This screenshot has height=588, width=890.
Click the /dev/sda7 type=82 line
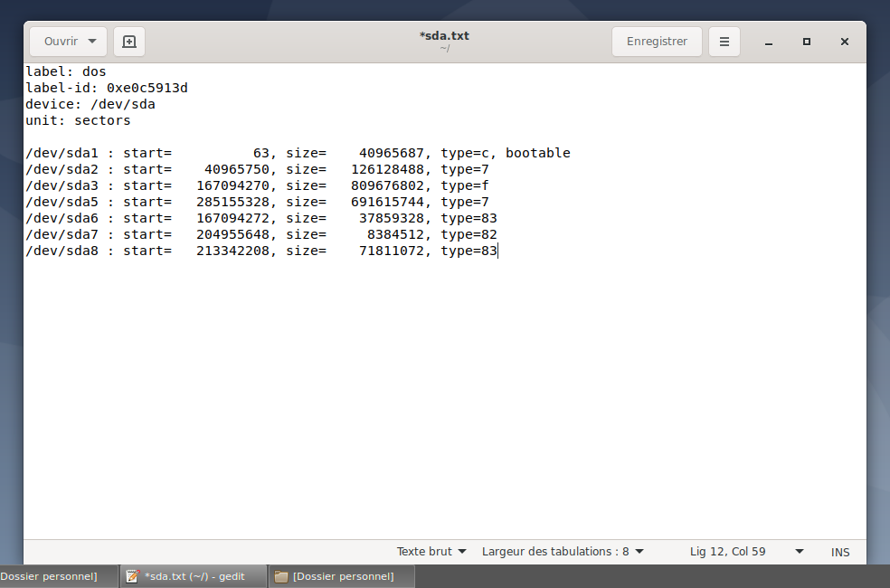[x=262, y=234]
